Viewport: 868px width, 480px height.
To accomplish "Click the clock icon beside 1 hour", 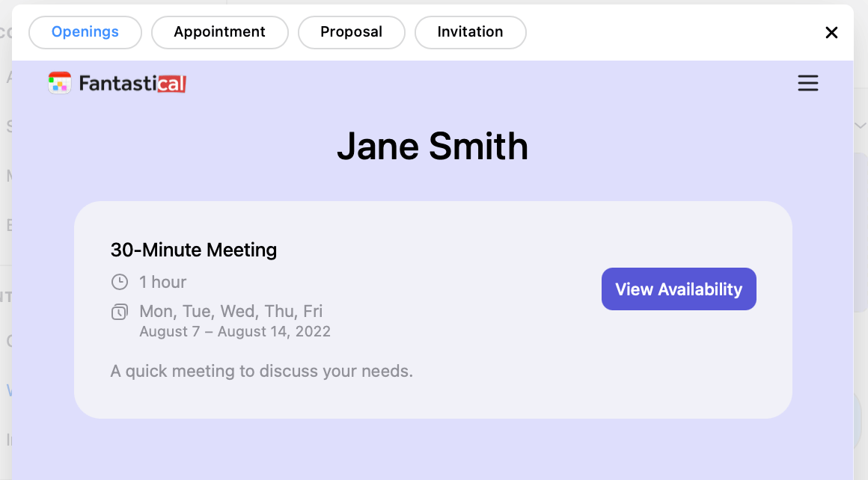I will 119,282.
